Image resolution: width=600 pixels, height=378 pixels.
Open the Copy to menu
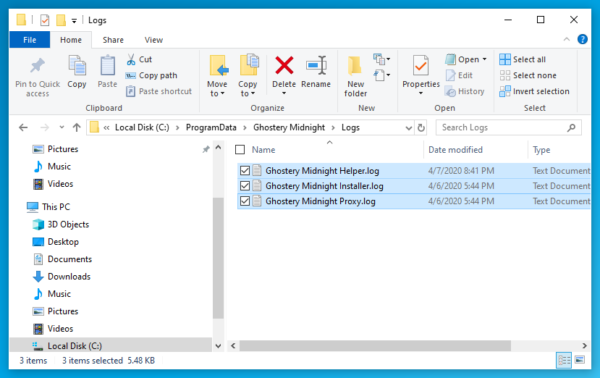248,76
